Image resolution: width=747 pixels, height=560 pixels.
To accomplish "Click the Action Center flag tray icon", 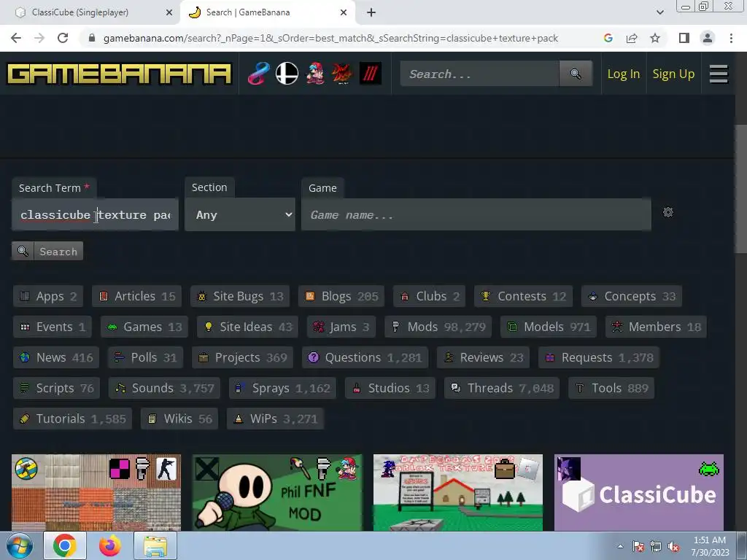I will click(x=638, y=546).
